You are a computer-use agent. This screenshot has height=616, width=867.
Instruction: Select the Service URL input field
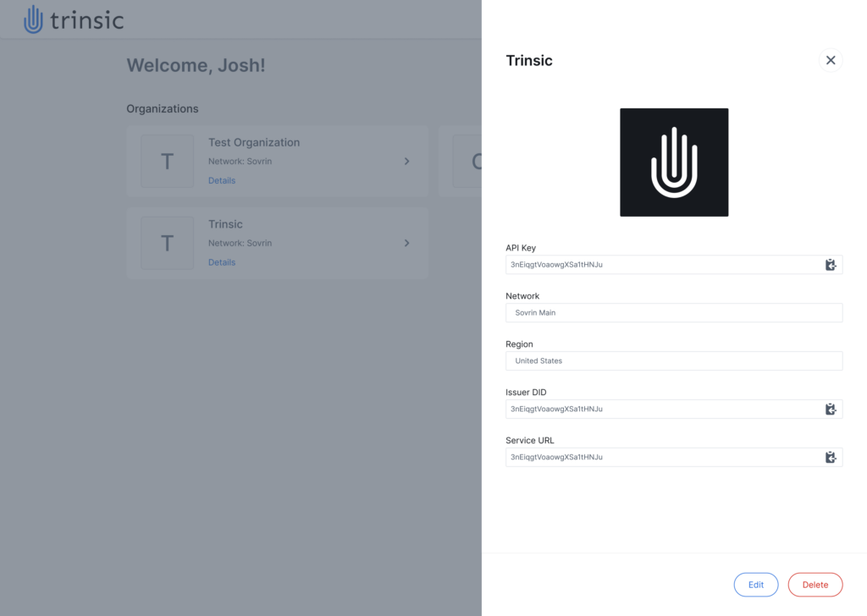673,457
